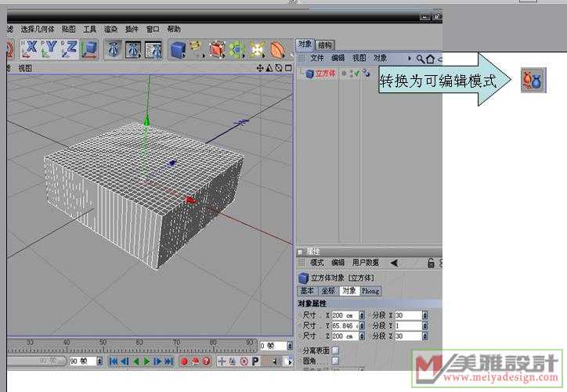Open the 贴图 menu
Viewport: 567px width, 392px height.
point(69,29)
